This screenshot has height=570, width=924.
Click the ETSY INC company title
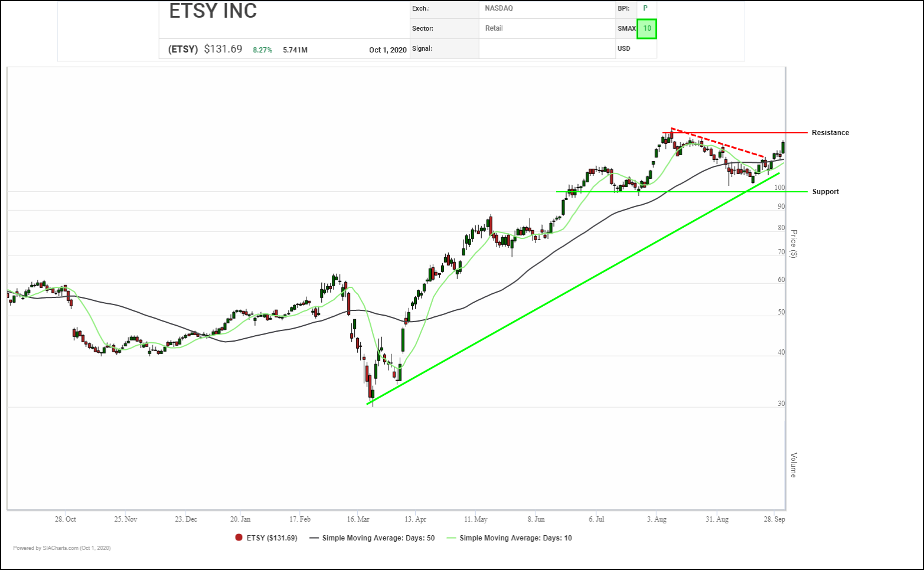(213, 11)
